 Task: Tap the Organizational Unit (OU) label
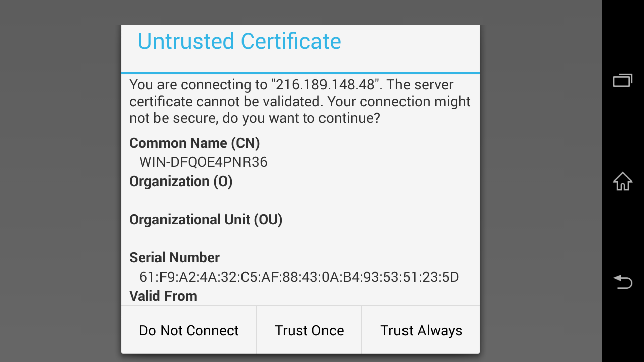coord(205,220)
